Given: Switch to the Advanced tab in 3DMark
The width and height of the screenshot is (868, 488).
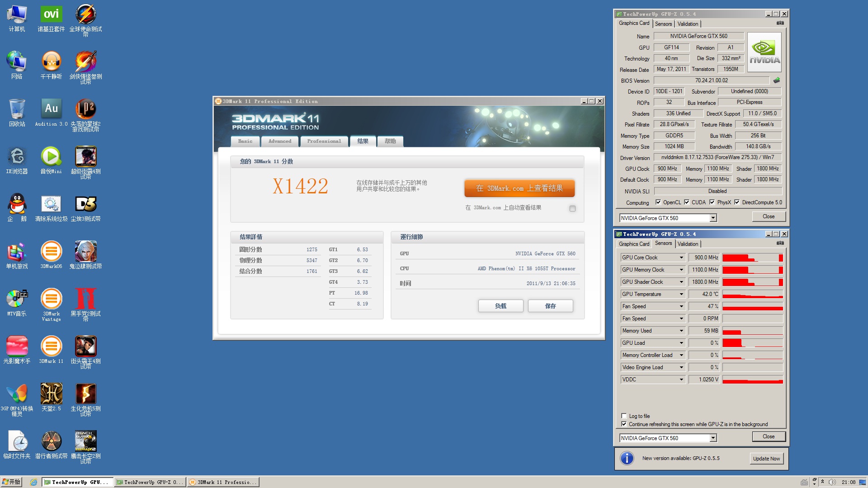Looking at the screenshot, I should pos(280,141).
